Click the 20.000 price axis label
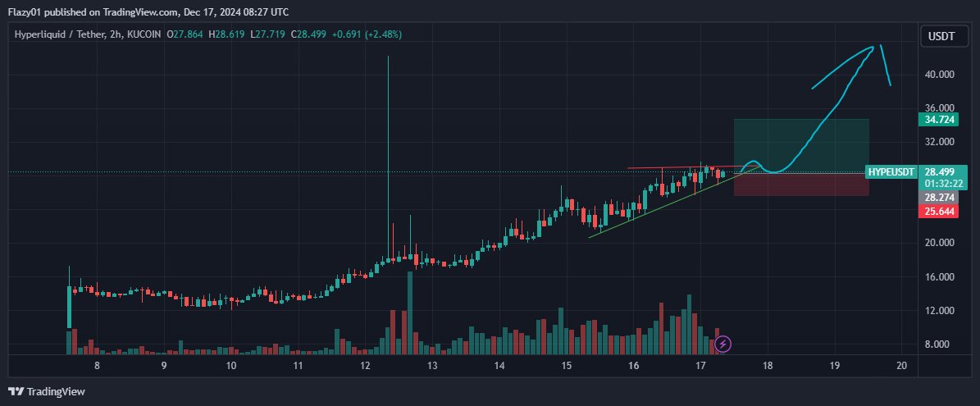Viewport: 980px width, 406px height. [x=939, y=243]
